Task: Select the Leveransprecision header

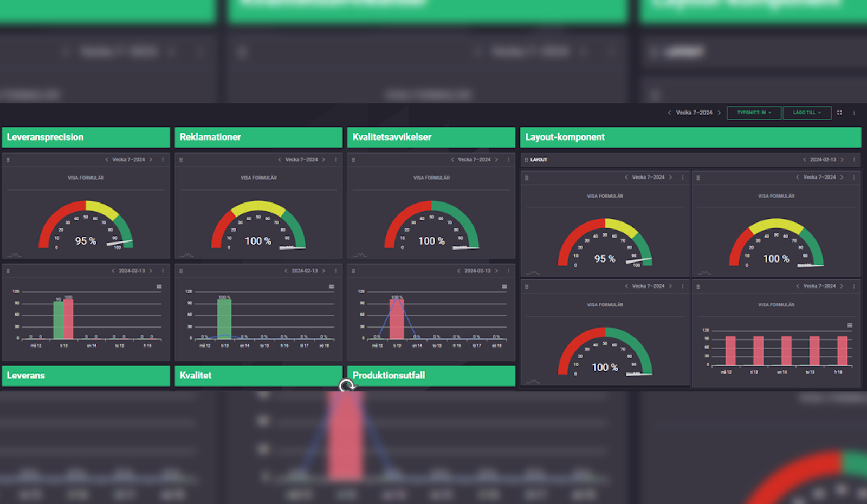Action: tap(86, 137)
